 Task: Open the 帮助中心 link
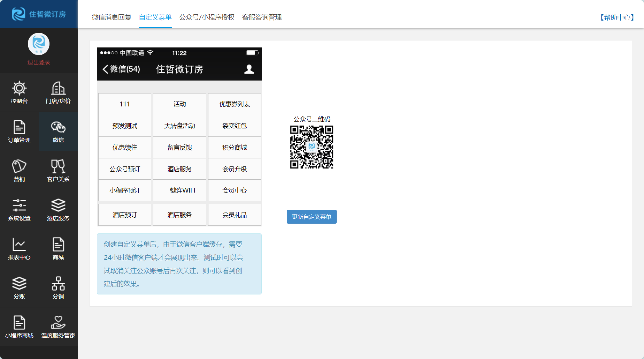(617, 17)
